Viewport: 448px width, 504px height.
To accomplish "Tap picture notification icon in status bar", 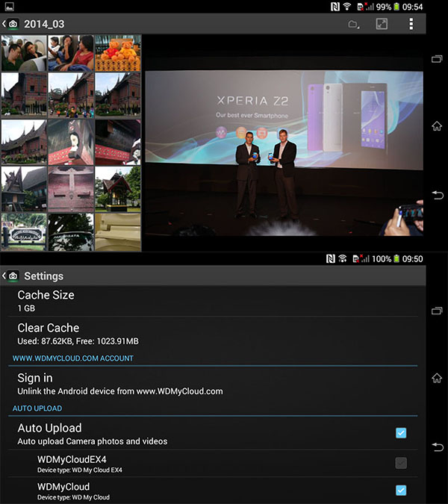I will (x=9, y=7).
